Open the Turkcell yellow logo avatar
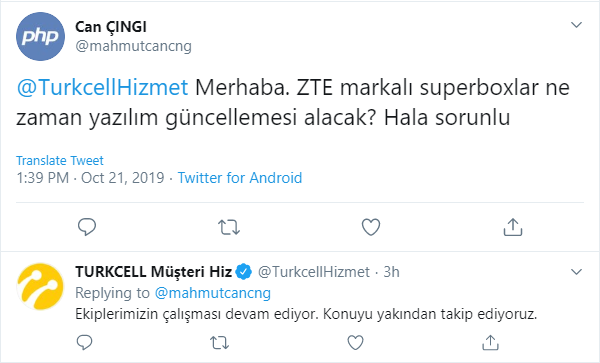Screen dimensions: 600x363 [40, 286]
